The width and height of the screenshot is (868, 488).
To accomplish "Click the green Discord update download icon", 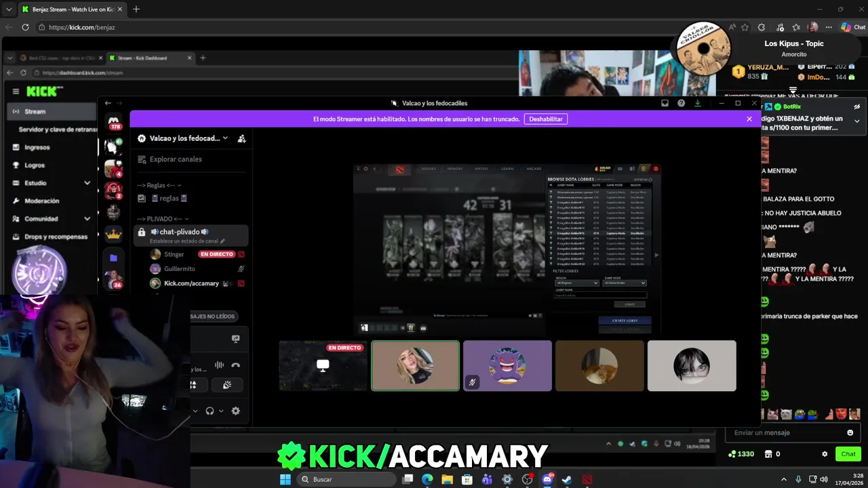I will coord(698,103).
